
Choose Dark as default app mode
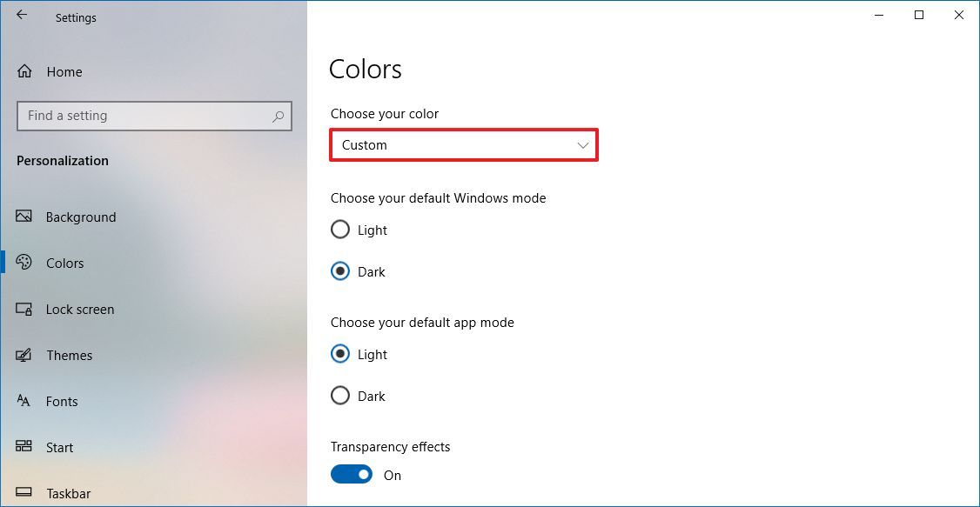(340, 396)
